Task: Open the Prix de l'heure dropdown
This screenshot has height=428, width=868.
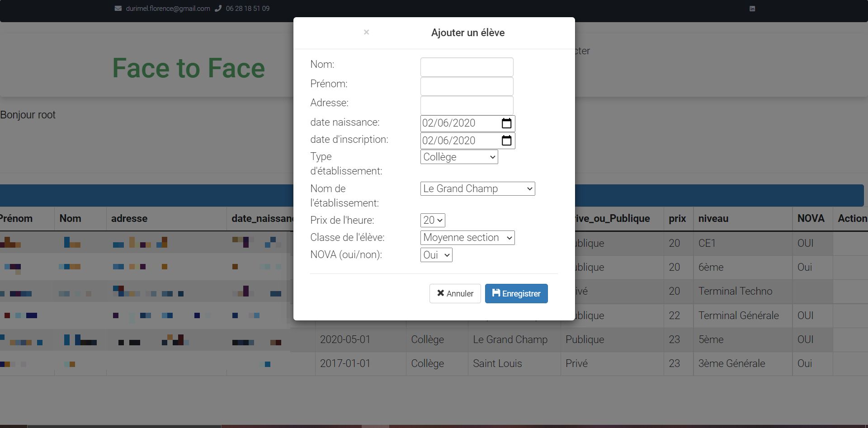Action: [433, 220]
